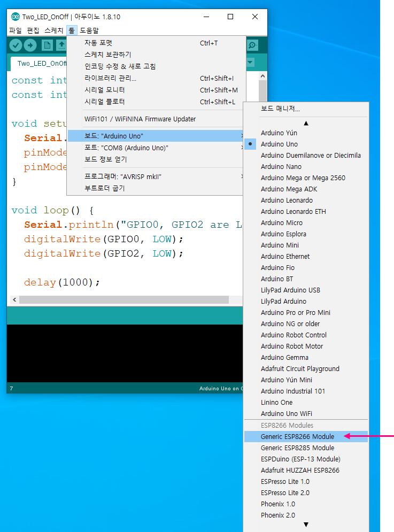Image resolution: width=394 pixels, height=532 pixels.
Task: Click the Verify checkmark toolbar icon
Action: pyautogui.click(x=16, y=45)
